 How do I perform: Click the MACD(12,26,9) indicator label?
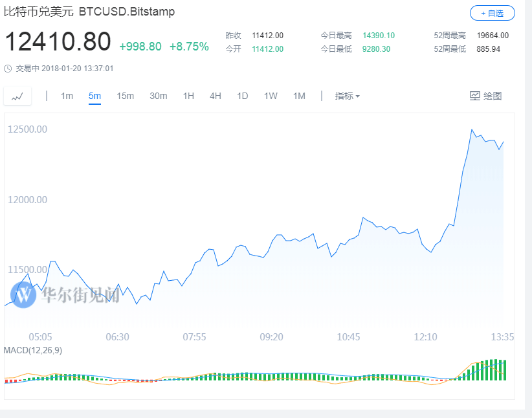click(x=33, y=350)
